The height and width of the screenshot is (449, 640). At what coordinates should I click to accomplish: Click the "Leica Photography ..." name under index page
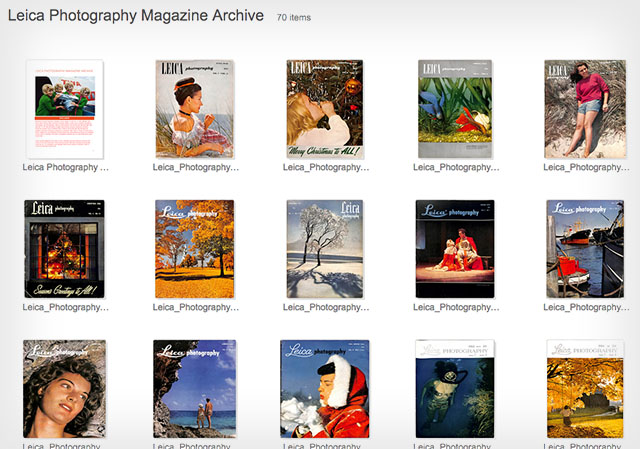coord(65,167)
